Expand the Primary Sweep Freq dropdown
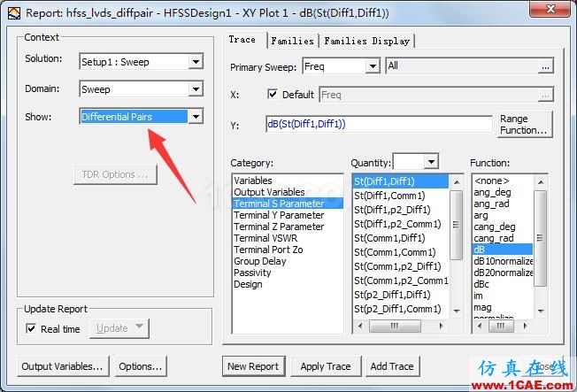Screen dimensions: 577x392 pyautogui.click(x=373, y=66)
